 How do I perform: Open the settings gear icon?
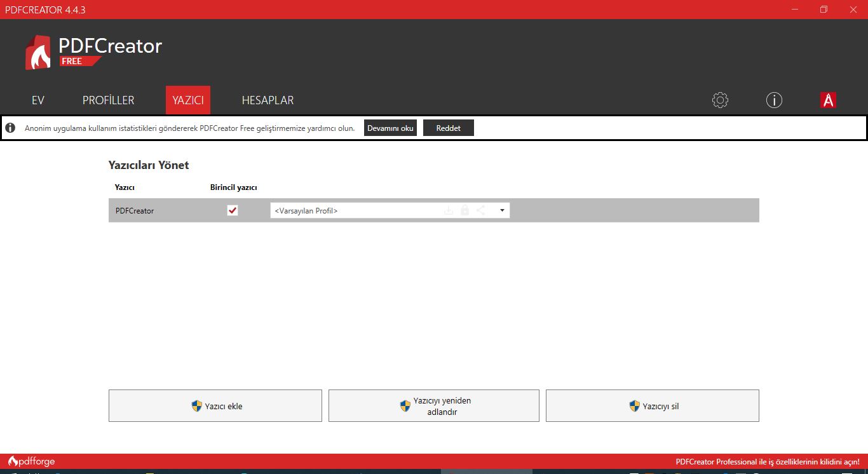click(x=720, y=100)
